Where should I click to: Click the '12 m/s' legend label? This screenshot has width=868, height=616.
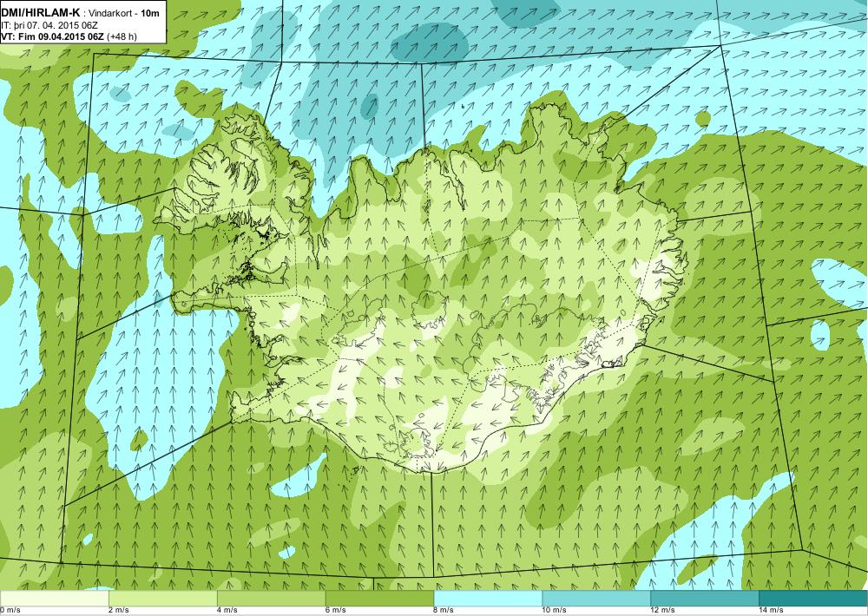(664, 611)
